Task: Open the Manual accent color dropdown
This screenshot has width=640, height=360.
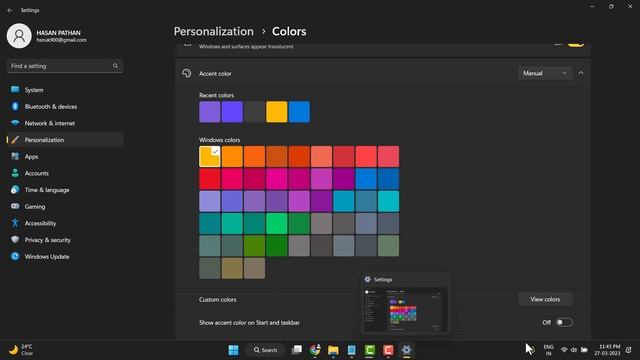Action: [545, 73]
